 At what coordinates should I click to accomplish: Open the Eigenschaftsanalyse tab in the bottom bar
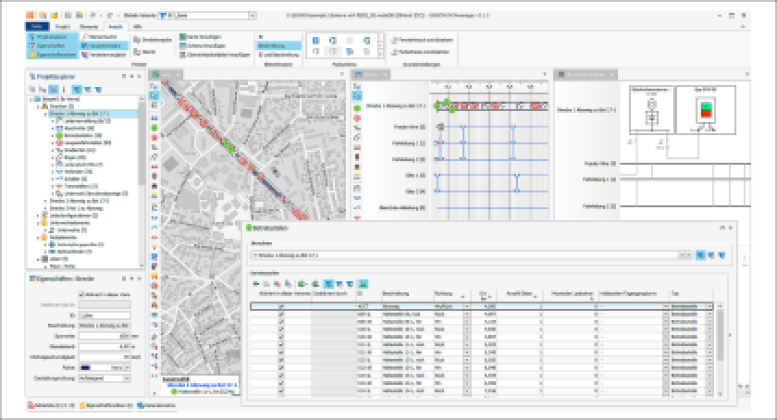[x=106, y=405]
